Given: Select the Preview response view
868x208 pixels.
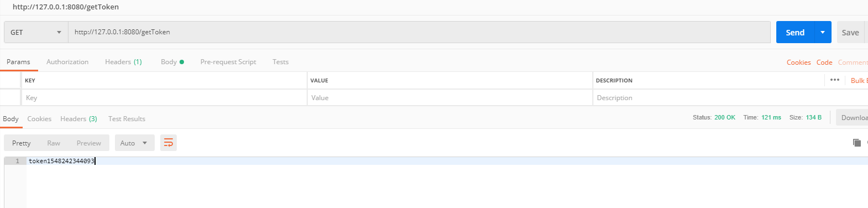Looking at the screenshot, I should (x=88, y=143).
